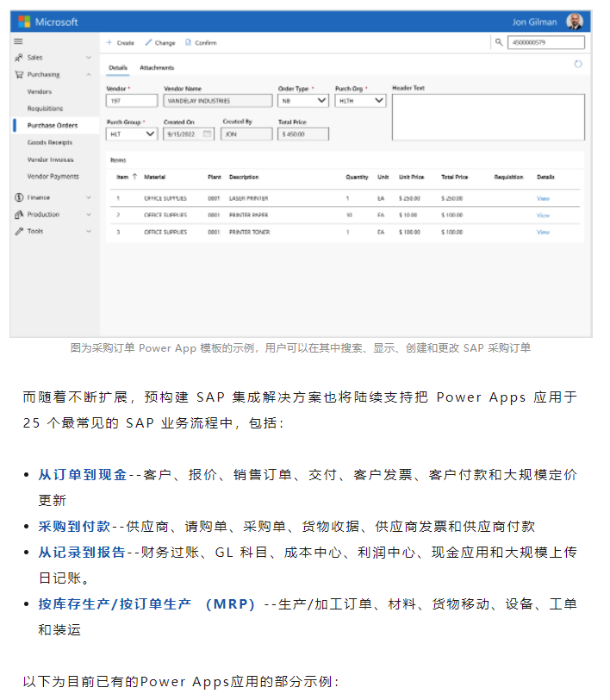
Task: Click the 采购到付款 link
Action: [x=74, y=527]
